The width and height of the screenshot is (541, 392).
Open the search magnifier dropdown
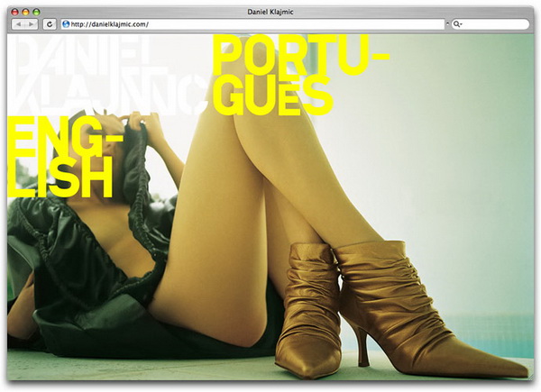[457, 24]
